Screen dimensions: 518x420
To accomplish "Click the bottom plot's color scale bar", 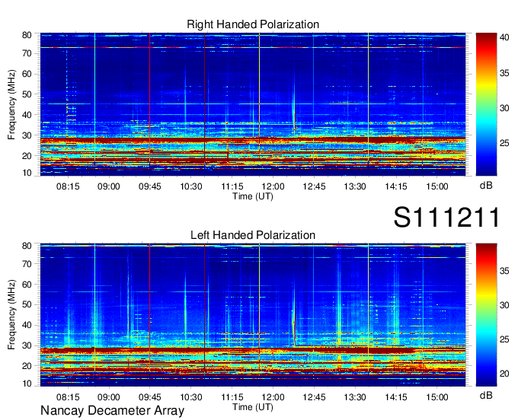I will tap(486, 315).
